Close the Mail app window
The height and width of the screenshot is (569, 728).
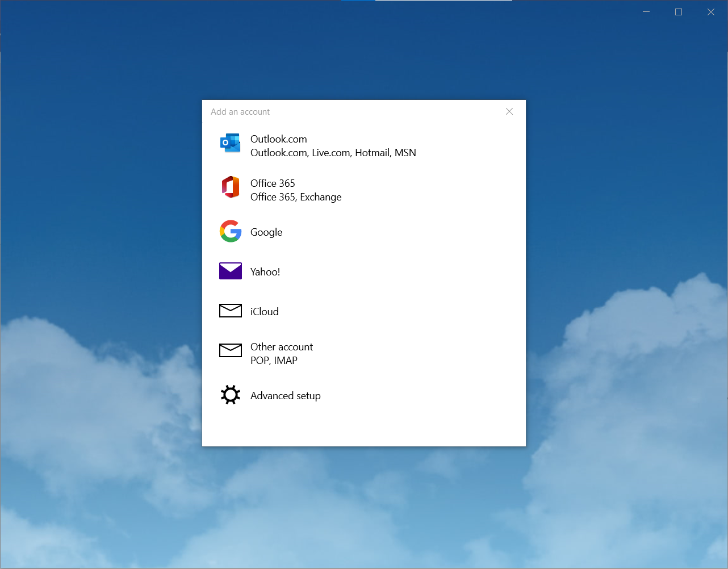(711, 12)
